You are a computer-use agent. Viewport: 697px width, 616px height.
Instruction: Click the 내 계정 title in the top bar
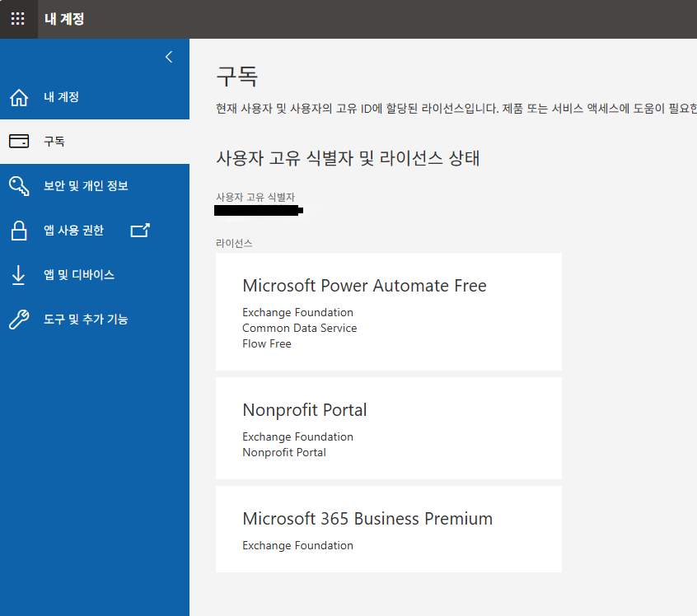[64, 19]
